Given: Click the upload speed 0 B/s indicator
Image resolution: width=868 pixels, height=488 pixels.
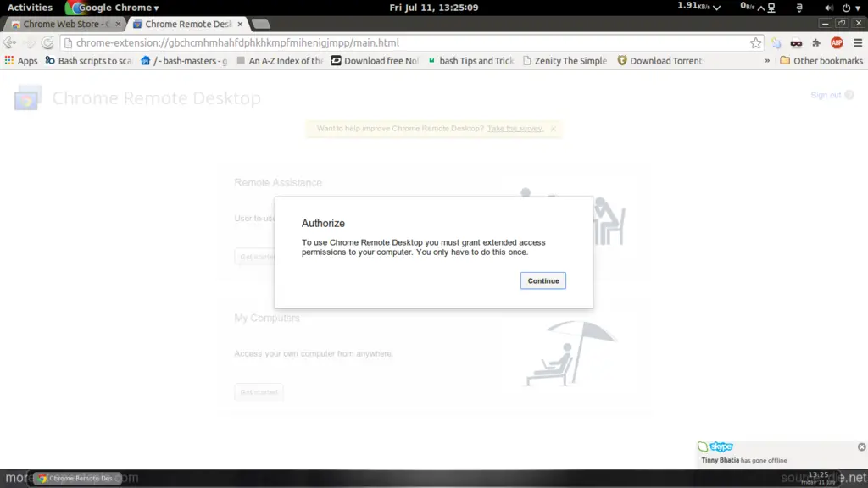Looking at the screenshot, I should 753,7.
